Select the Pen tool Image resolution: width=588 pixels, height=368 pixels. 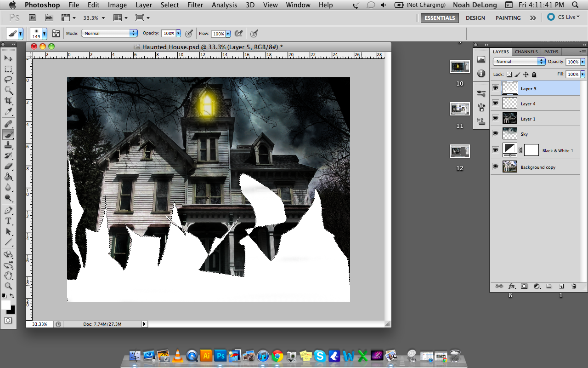point(8,210)
